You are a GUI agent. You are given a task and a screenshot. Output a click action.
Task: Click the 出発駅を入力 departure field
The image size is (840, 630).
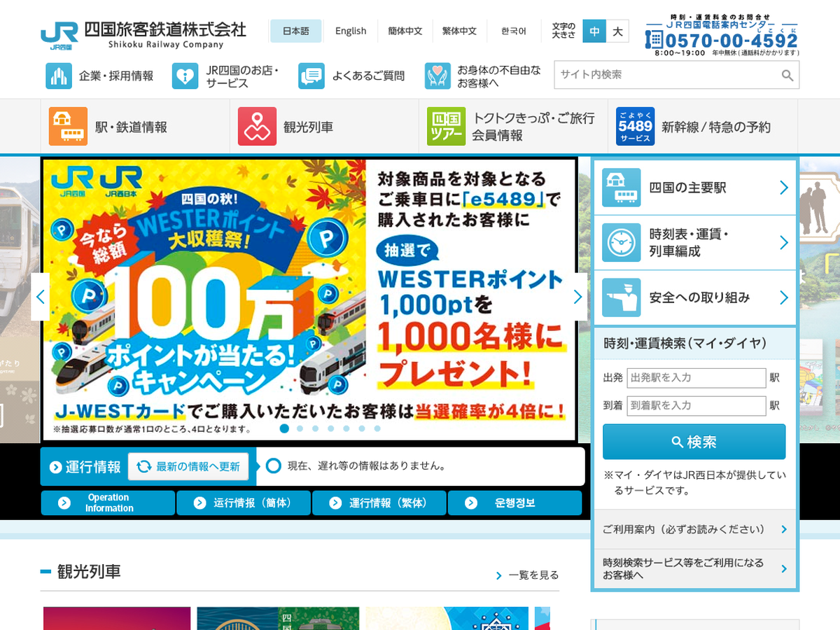pos(696,378)
